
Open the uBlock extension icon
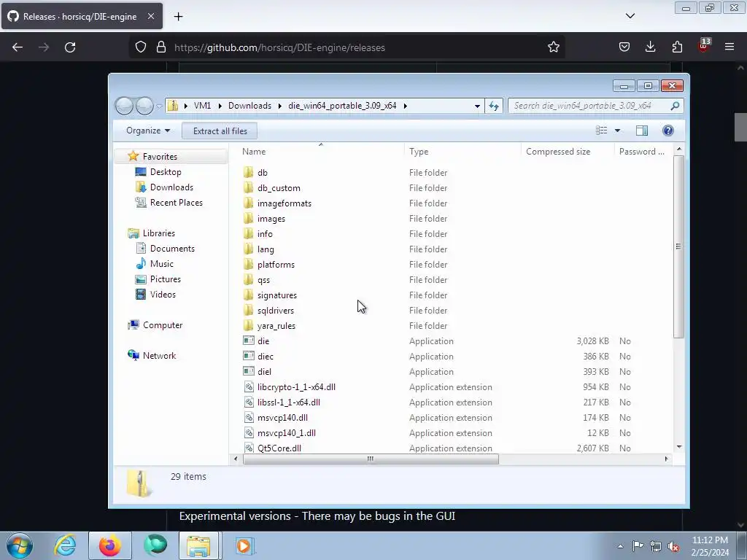[704, 46]
